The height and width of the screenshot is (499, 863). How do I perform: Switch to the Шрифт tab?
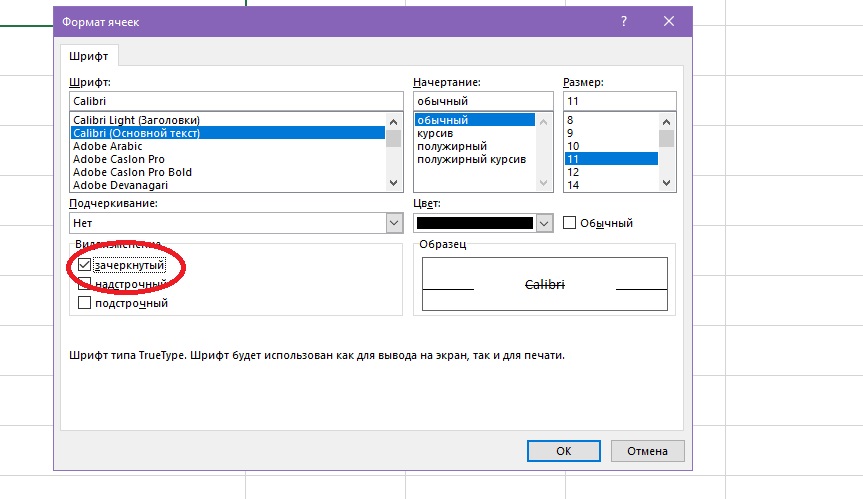click(90, 57)
